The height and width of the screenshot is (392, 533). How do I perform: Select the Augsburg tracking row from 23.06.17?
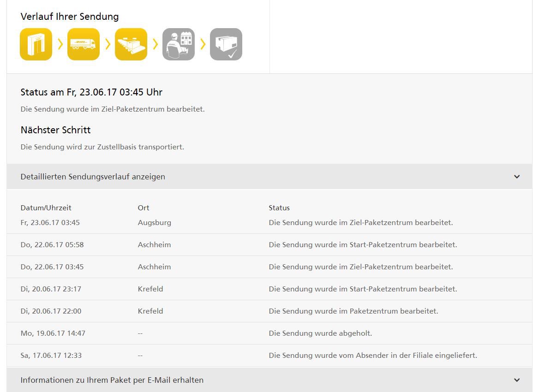click(x=267, y=222)
